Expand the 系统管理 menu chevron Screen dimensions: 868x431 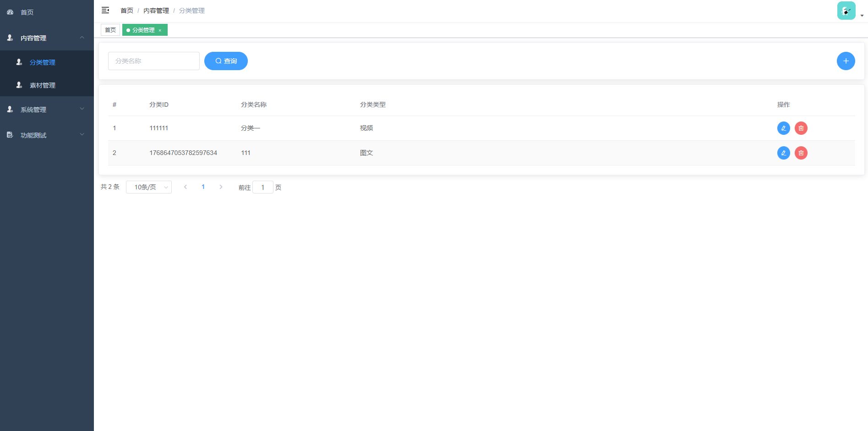pos(82,109)
